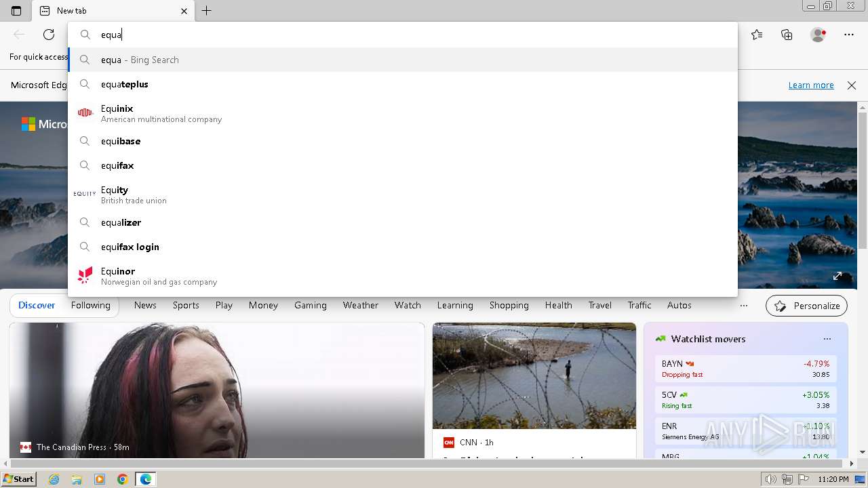Screen dimensions: 868x488
Task: Click the 11:20 PM system clock
Action: (x=833, y=479)
